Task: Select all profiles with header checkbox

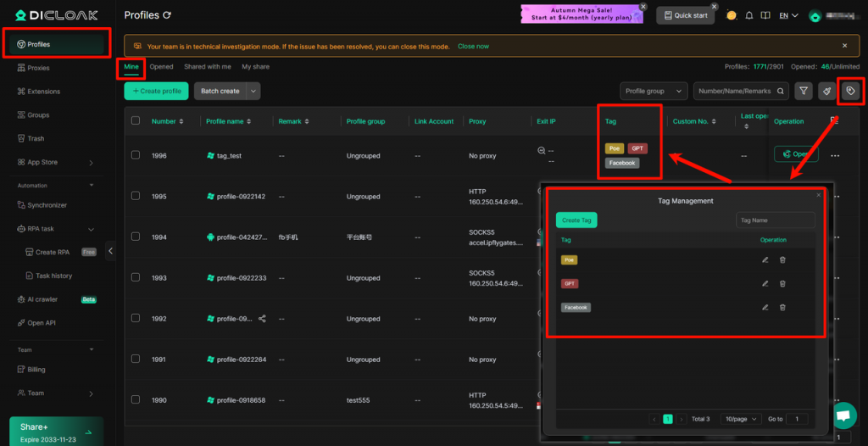Action: click(x=136, y=121)
